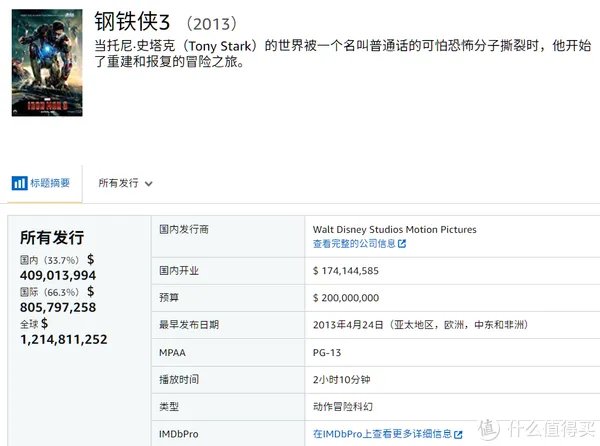The width and height of the screenshot is (600, 446).
Task: Click the bar chart icon beside 标题摘要
Action: click(19, 183)
